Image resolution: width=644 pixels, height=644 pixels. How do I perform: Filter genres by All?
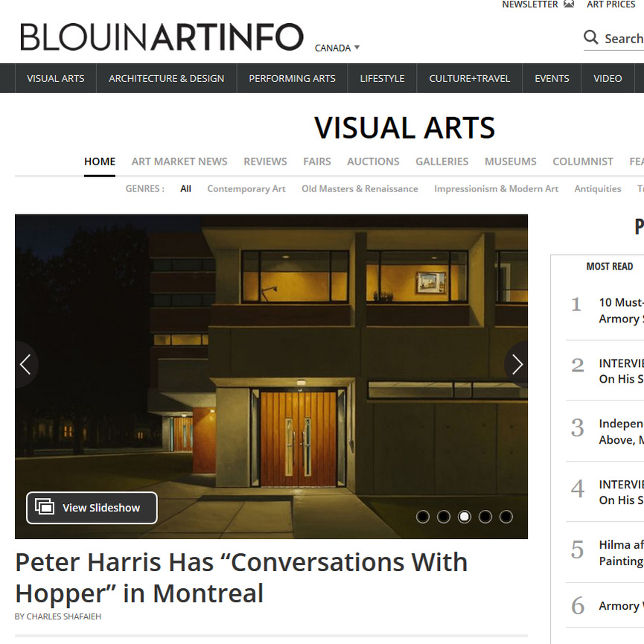pos(185,188)
